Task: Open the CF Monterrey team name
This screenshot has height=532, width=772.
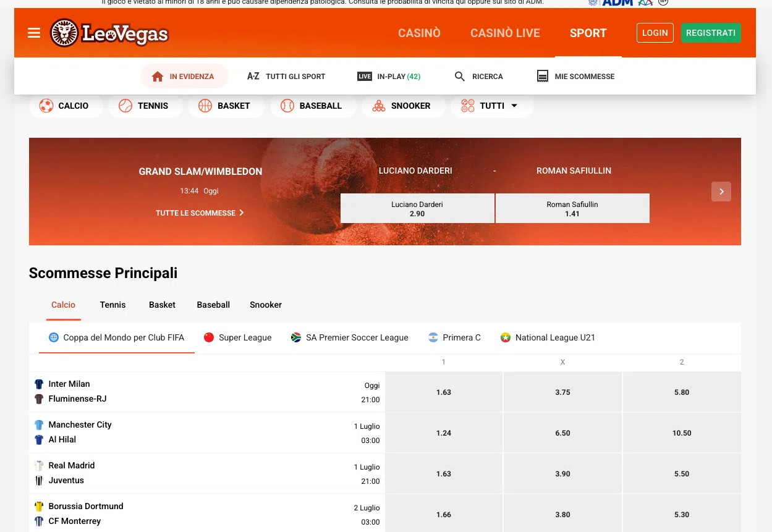Action: (x=75, y=521)
